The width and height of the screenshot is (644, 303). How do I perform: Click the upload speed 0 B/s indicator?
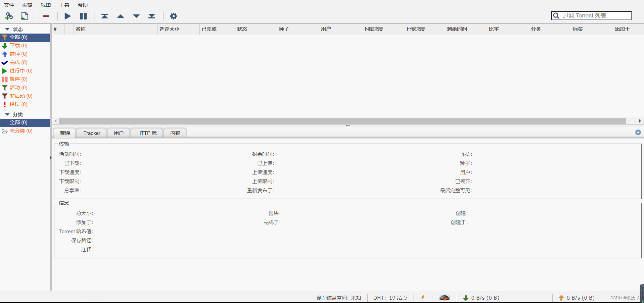[x=577, y=298]
